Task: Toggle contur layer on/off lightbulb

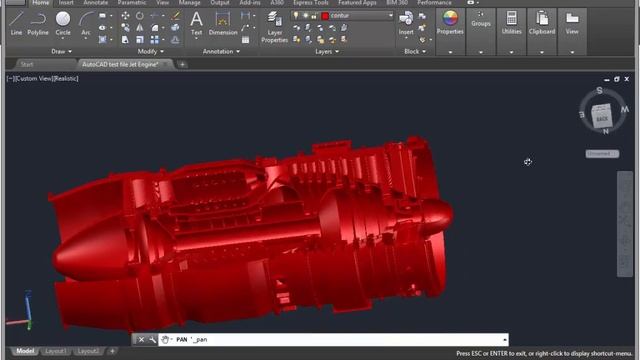Action: tap(296, 16)
